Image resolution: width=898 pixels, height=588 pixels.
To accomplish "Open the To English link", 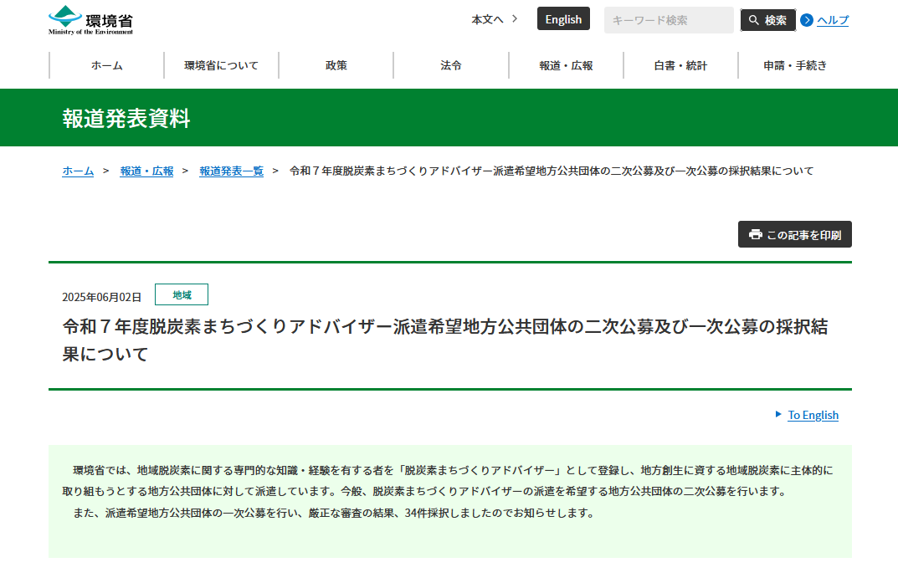I will click(811, 415).
